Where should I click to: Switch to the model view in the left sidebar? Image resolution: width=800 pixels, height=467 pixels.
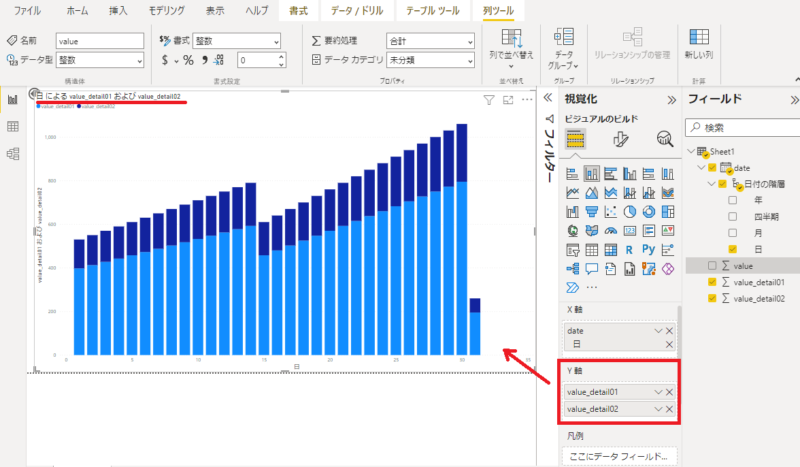[x=13, y=154]
